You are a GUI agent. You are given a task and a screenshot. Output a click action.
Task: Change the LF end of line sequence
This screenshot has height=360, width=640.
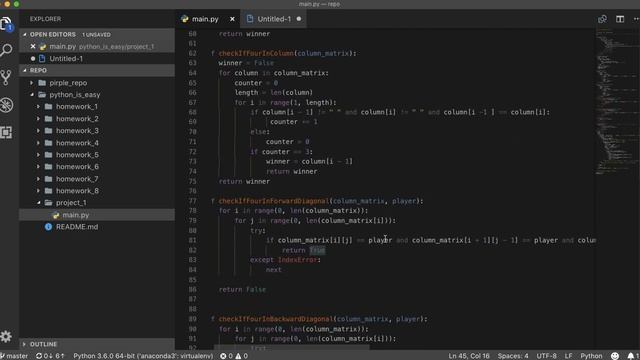click(568, 356)
